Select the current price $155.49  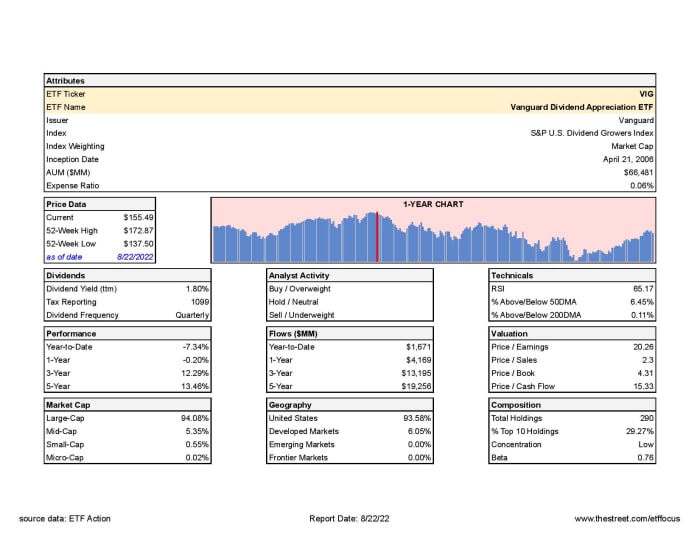pyautogui.click(x=138, y=217)
